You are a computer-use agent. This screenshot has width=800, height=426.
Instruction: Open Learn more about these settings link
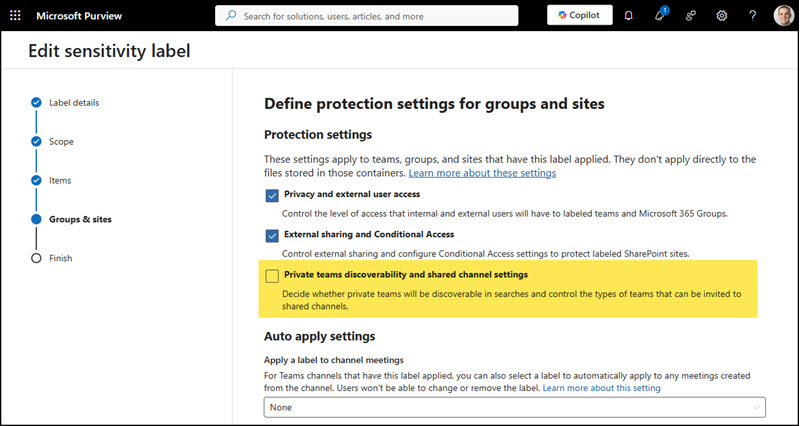(482, 173)
